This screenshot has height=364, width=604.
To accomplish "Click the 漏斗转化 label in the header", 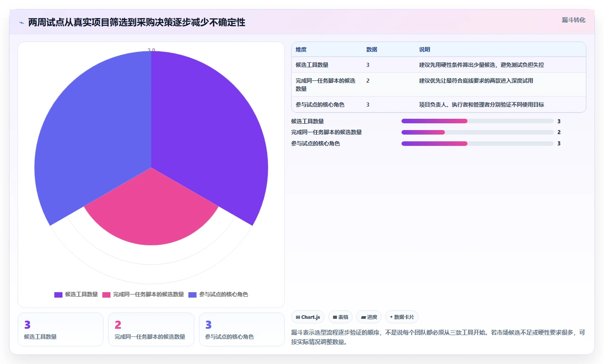I will pyautogui.click(x=574, y=20).
